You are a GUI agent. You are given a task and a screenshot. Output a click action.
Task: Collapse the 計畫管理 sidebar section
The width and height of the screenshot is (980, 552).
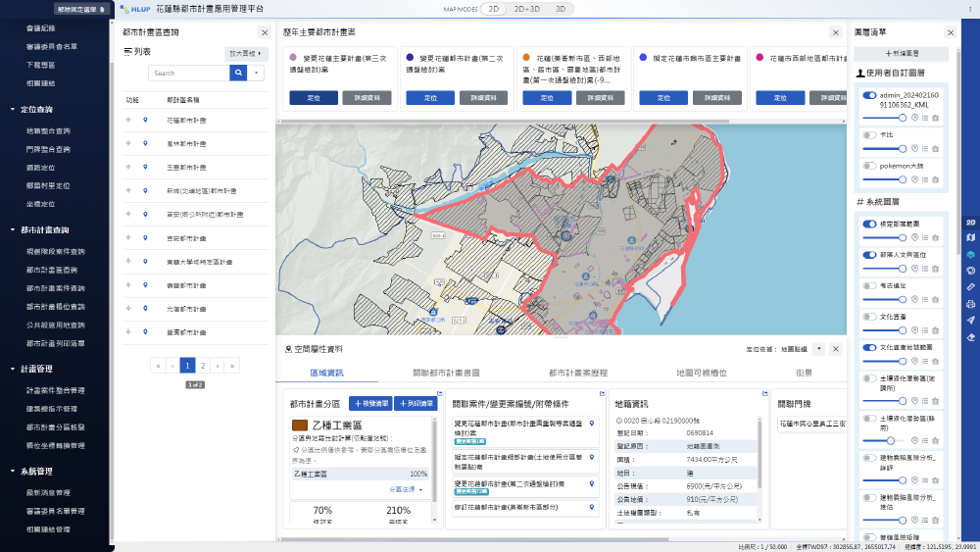point(13,369)
